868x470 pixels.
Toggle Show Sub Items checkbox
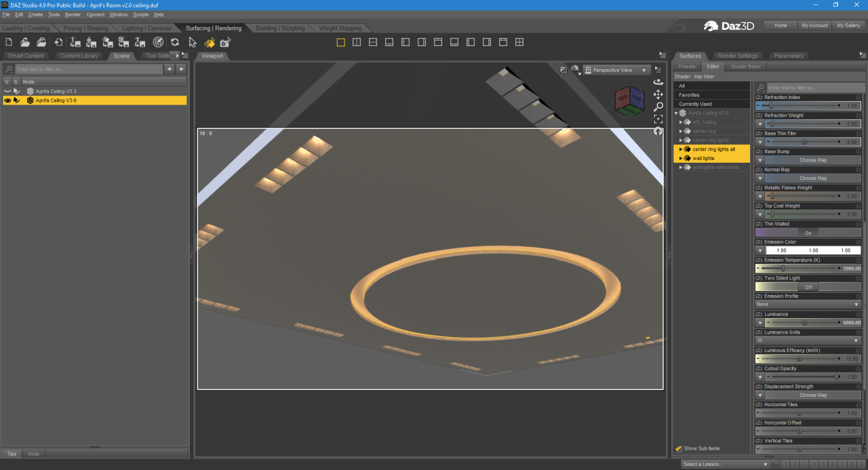pyautogui.click(x=678, y=448)
